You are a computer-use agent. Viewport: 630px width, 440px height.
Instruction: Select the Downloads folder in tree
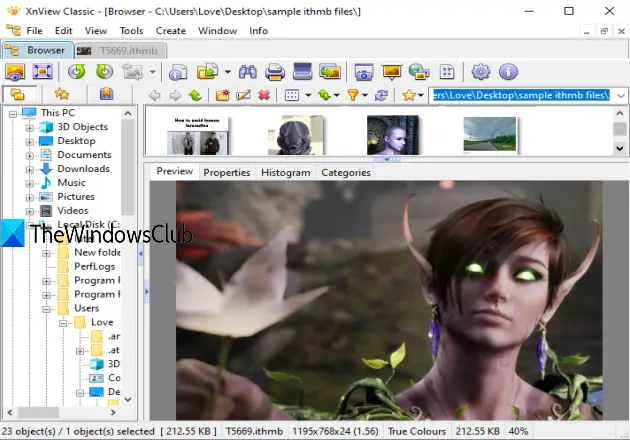[x=83, y=169]
